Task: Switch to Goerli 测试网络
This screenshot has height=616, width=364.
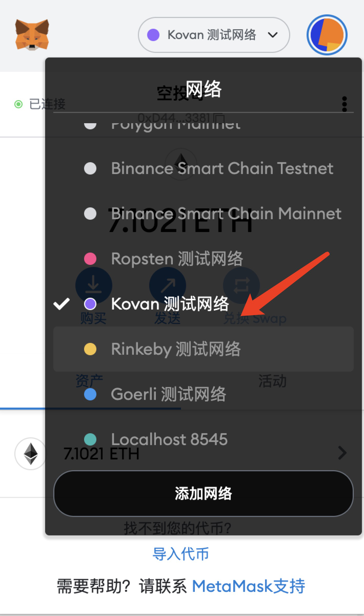Action: pyautogui.click(x=168, y=394)
